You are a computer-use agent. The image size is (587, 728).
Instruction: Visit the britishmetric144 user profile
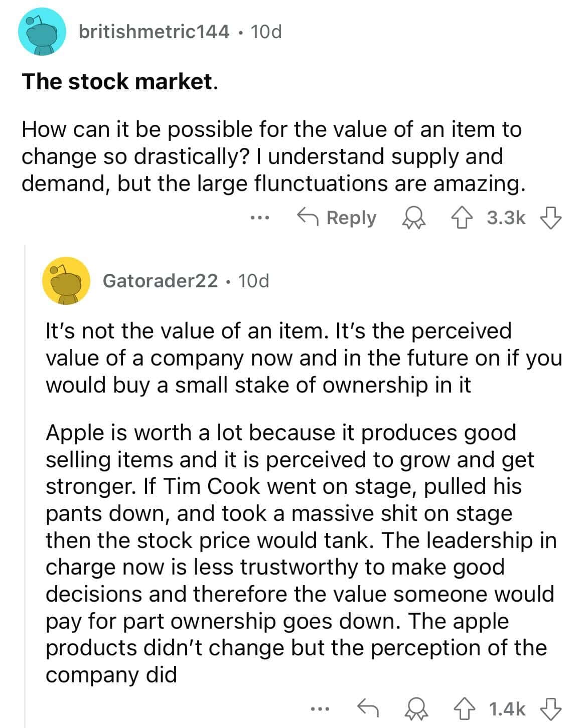click(x=154, y=33)
